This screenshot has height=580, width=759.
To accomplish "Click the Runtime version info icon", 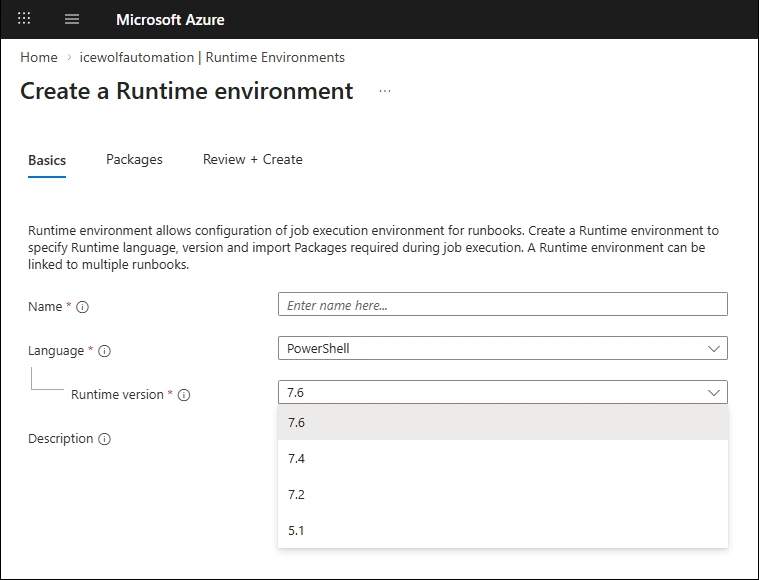I will click(183, 395).
